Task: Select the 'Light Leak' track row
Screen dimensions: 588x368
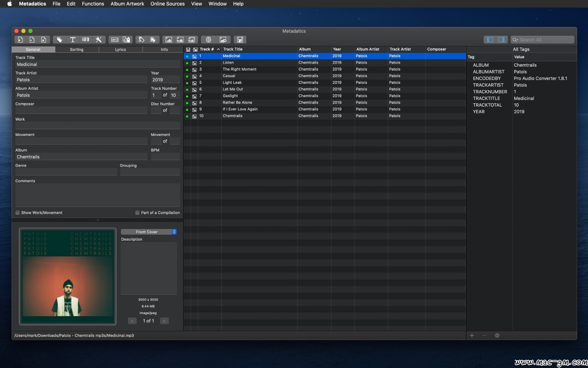Action: point(325,83)
